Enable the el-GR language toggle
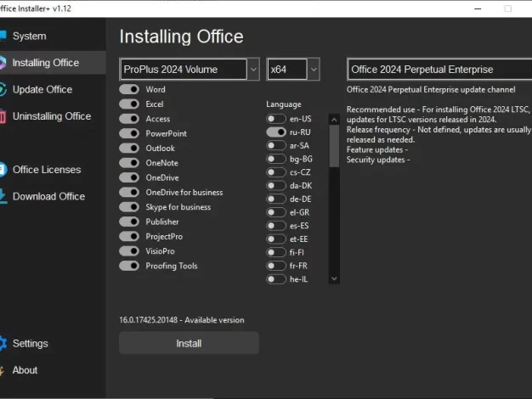532x399 pixels. pos(276,212)
